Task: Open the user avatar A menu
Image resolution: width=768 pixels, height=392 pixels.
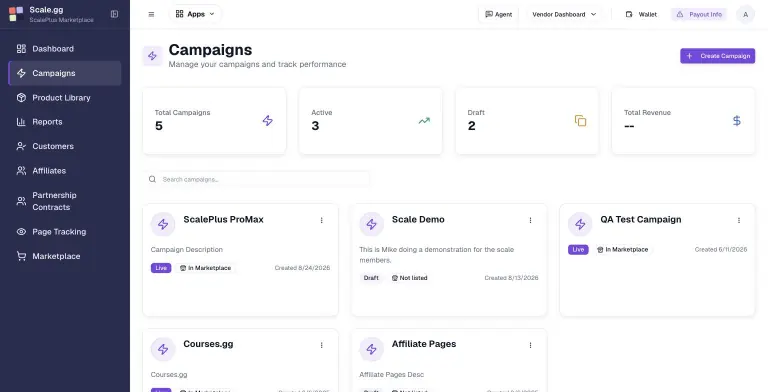Action: pyautogui.click(x=745, y=14)
